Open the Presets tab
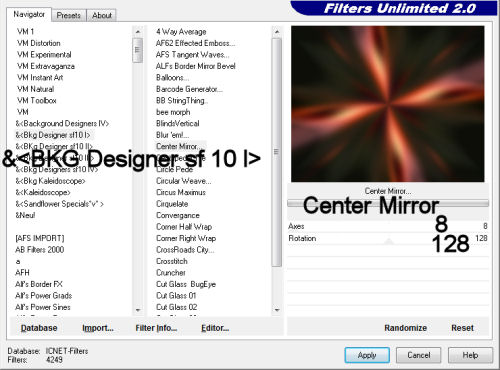Image resolution: width=500 pixels, height=370 pixels. click(69, 15)
